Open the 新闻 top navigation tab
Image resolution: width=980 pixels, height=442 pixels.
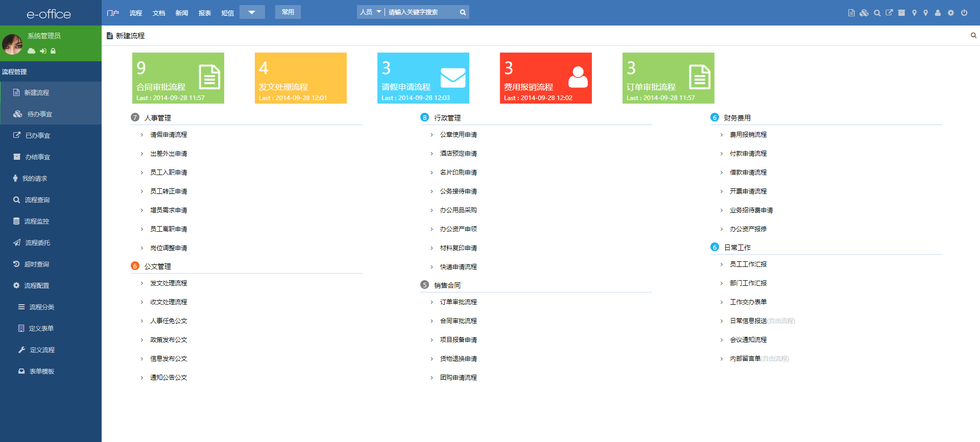click(x=182, y=13)
